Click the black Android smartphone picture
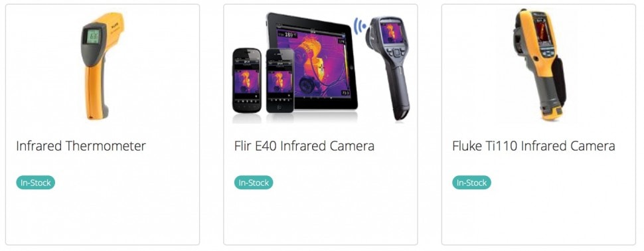 tap(247, 80)
